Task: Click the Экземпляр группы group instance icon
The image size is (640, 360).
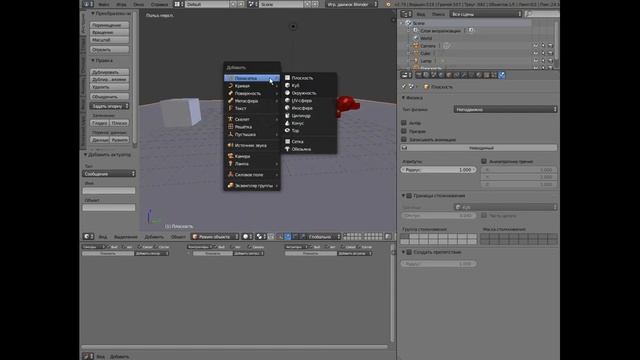Action: [x=230, y=186]
